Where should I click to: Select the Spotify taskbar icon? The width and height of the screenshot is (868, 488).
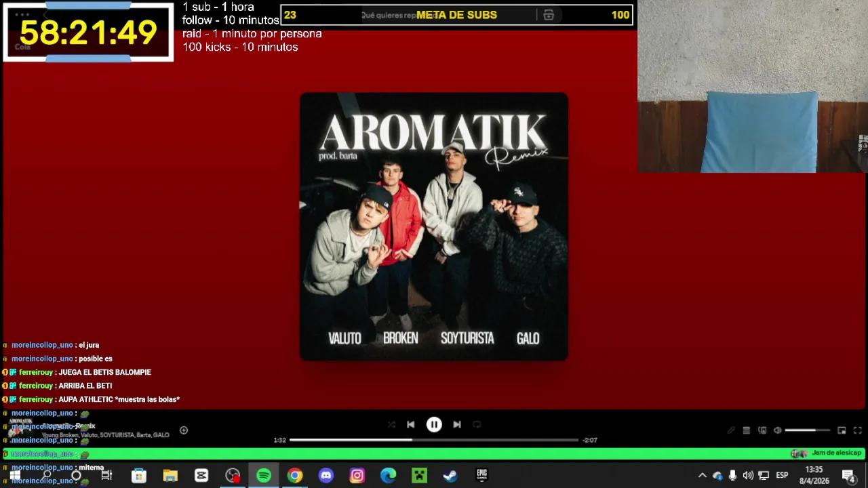(264, 475)
